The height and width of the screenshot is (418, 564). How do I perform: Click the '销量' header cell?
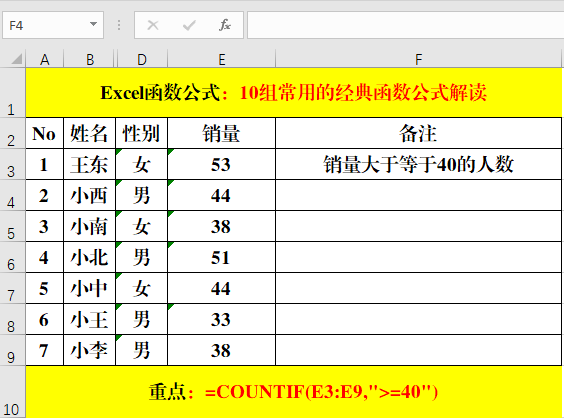point(222,133)
